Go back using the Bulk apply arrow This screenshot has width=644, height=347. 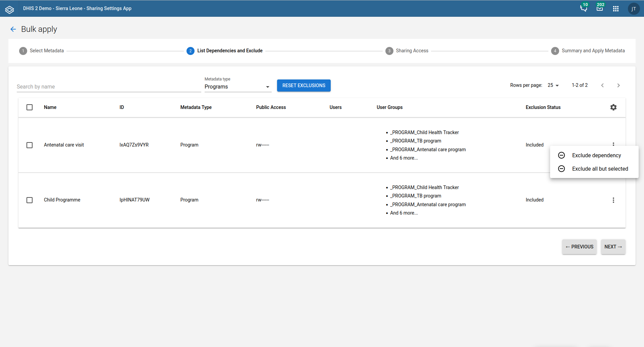(13, 29)
